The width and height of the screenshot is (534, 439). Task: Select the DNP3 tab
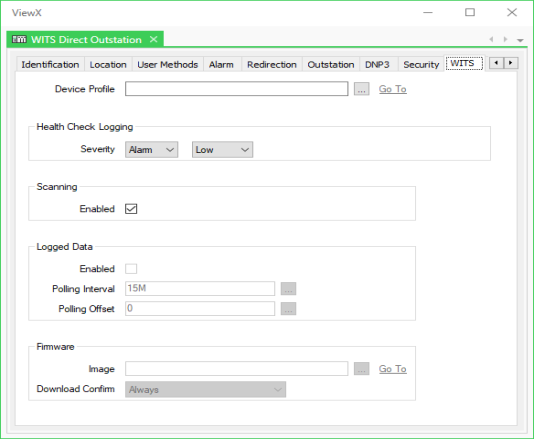(377, 64)
